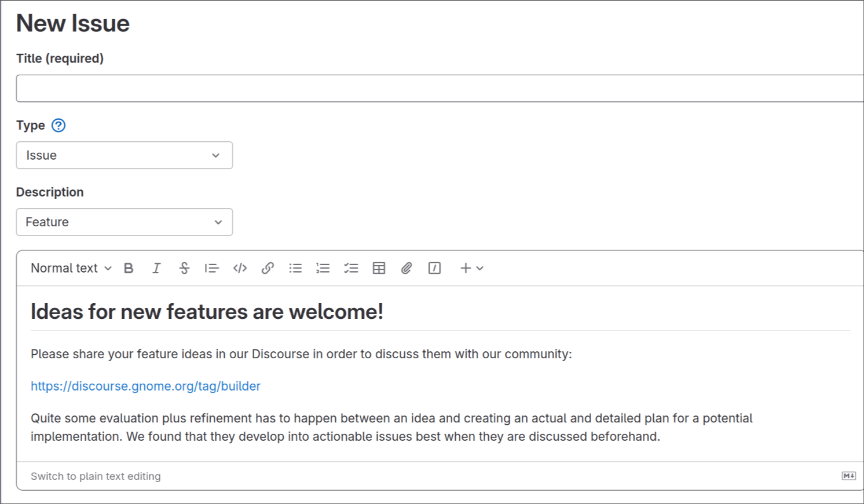Open the Feature description template dropdown

[125, 222]
